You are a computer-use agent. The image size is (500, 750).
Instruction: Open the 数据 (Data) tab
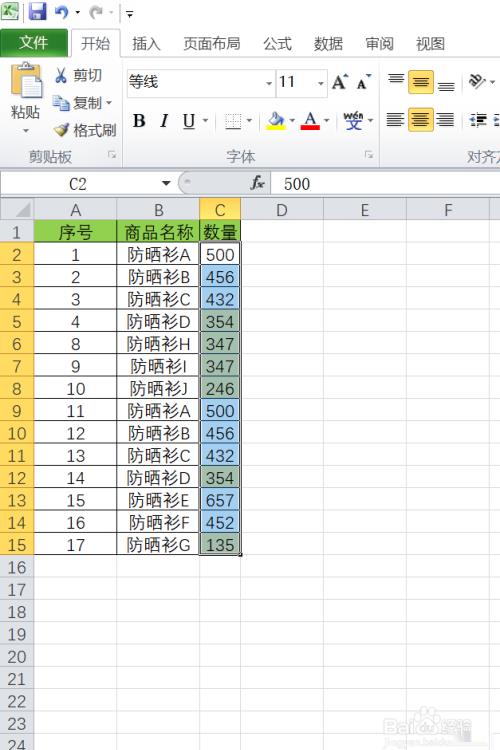pos(328,44)
